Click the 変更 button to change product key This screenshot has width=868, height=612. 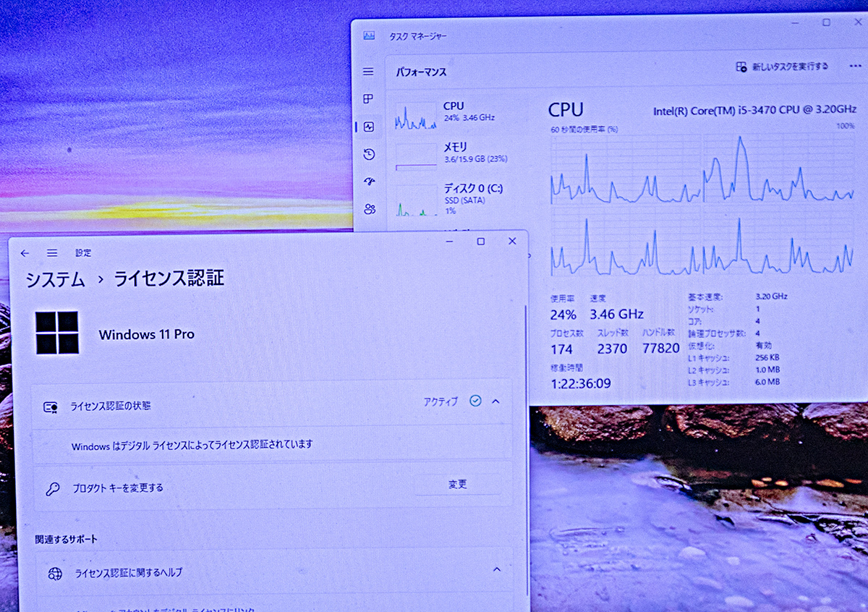[x=459, y=483]
